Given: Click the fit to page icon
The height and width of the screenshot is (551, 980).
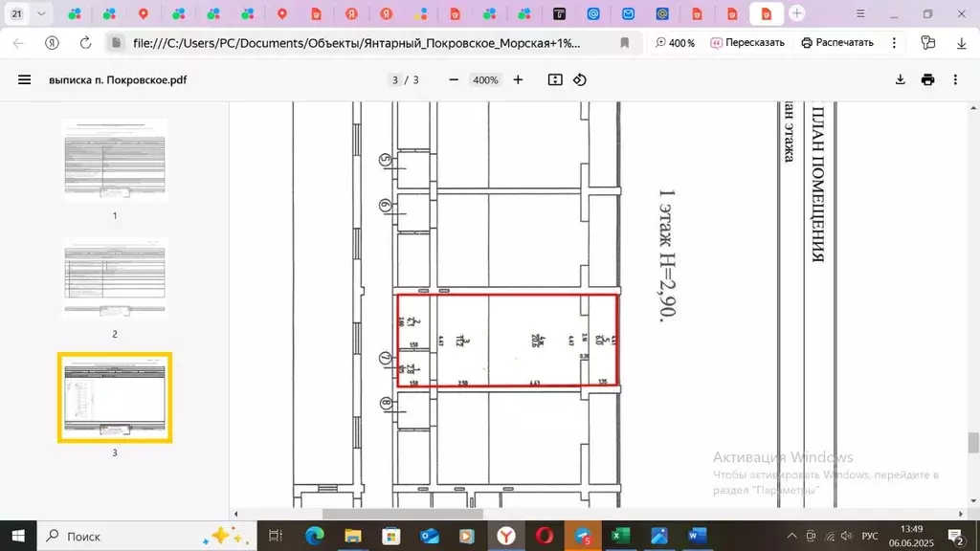Looking at the screenshot, I should [x=555, y=80].
